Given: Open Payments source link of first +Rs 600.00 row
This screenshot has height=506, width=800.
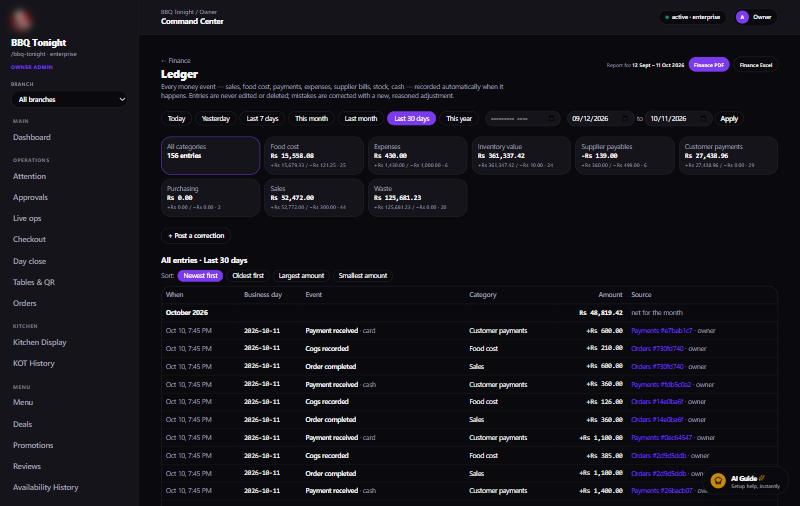Looking at the screenshot, I should (661, 331).
